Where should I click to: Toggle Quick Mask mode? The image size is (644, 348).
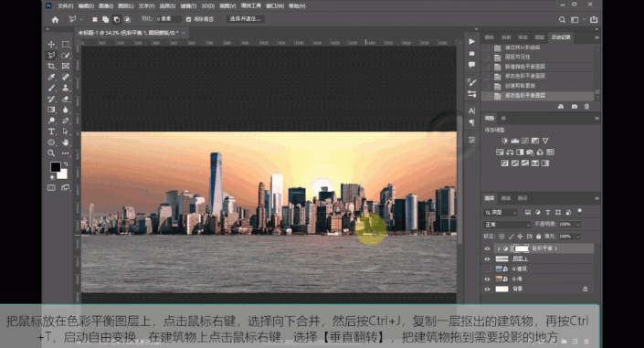click(51, 188)
